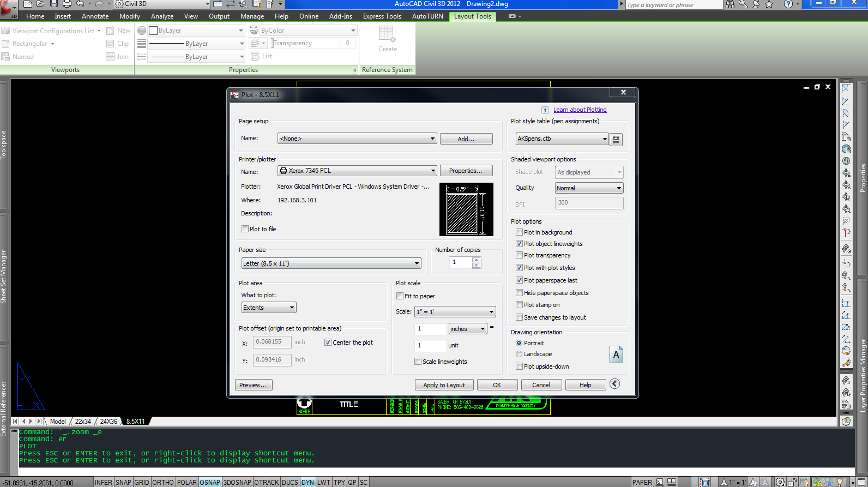868x487 pixels.
Task: Click the Add... page setup button
Action: click(466, 139)
